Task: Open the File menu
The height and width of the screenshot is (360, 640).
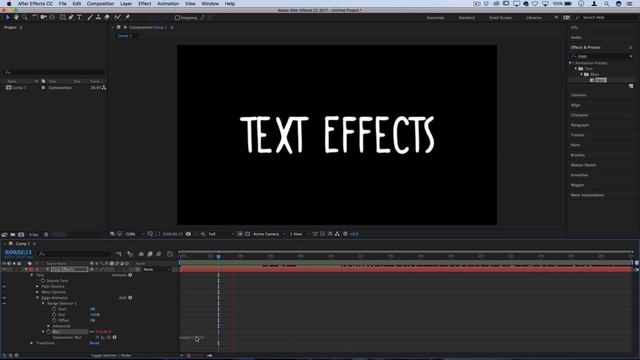Action: click(62, 4)
